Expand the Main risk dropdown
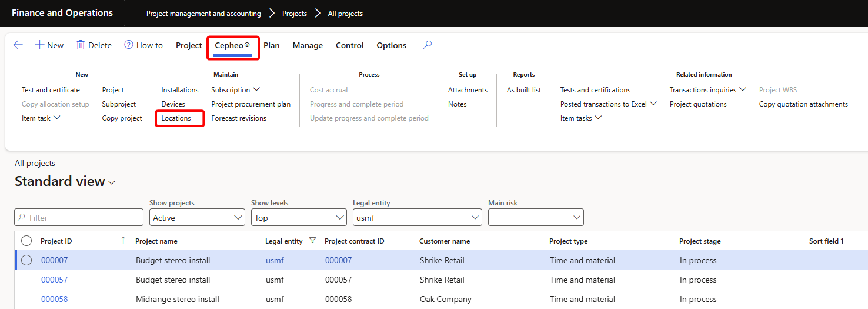The width and height of the screenshot is (868, 309). coord(576,218)
